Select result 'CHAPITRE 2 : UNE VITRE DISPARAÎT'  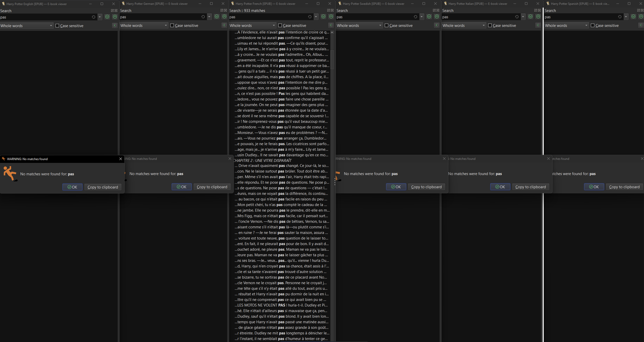pos(263,160)
